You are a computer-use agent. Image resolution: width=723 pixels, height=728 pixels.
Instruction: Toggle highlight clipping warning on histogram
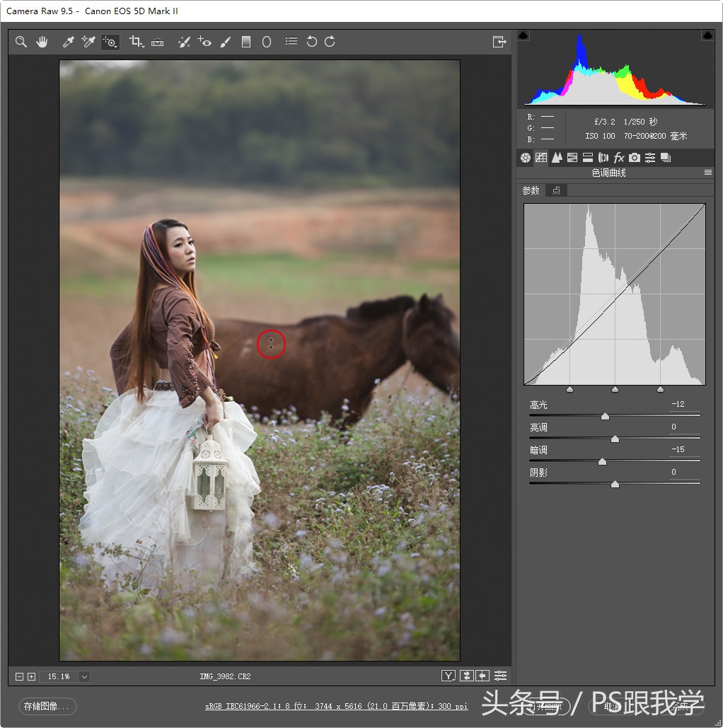[707, 34]
